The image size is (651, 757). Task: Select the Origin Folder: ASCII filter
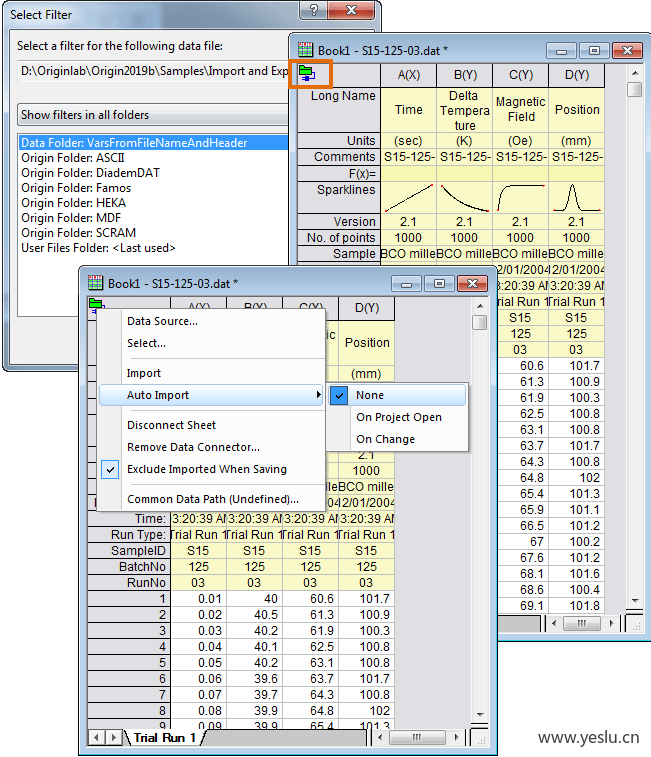pos(72,158)
